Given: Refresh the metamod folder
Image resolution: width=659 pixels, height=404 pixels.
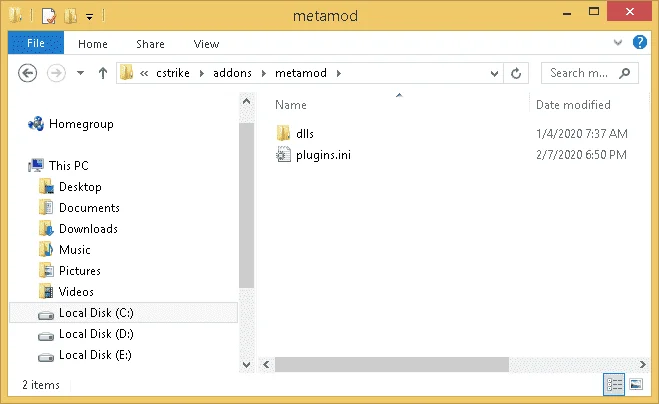Looking at the screenshot, I should (x=516, y=74).
